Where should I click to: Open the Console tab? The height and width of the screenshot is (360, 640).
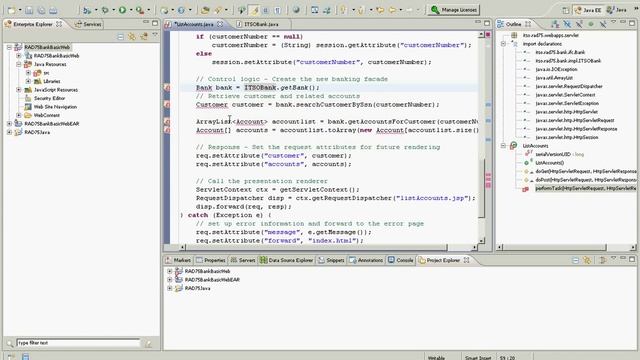(401, 260)
